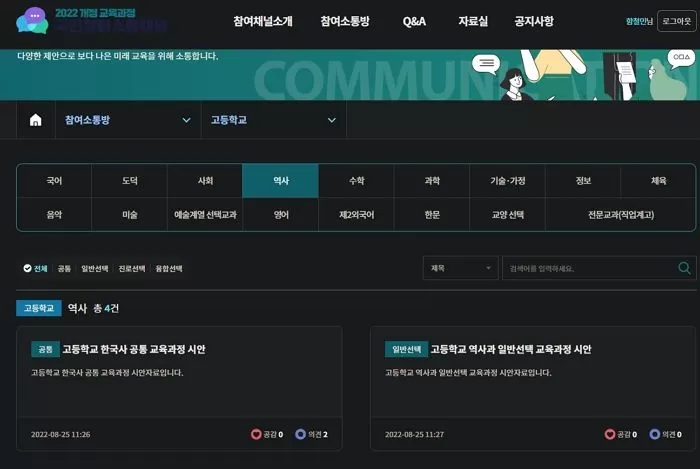This screenshot has height=469, width=700.
Task: Select the 음악 subject tab
Action: 54,215
